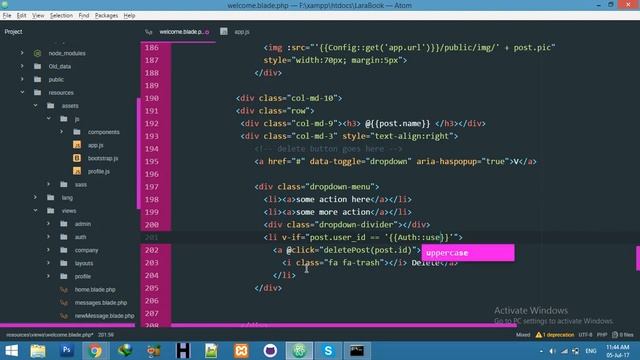Collapse the assets folder chevron
Viewport: 640px width, 360px height.
35,105
